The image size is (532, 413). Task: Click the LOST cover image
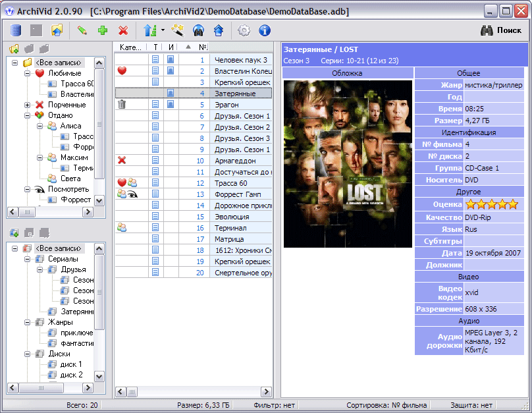[x=348, y=164]
